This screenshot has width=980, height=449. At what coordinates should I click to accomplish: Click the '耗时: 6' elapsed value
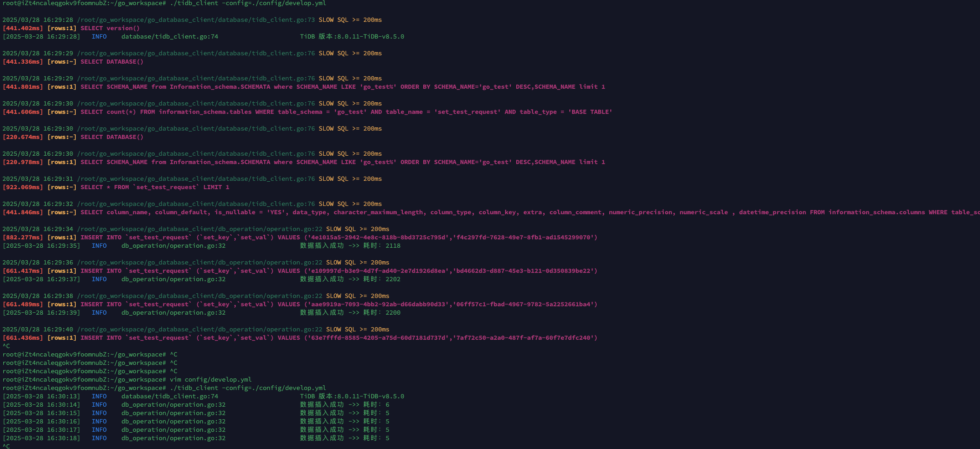pos(376,405)
